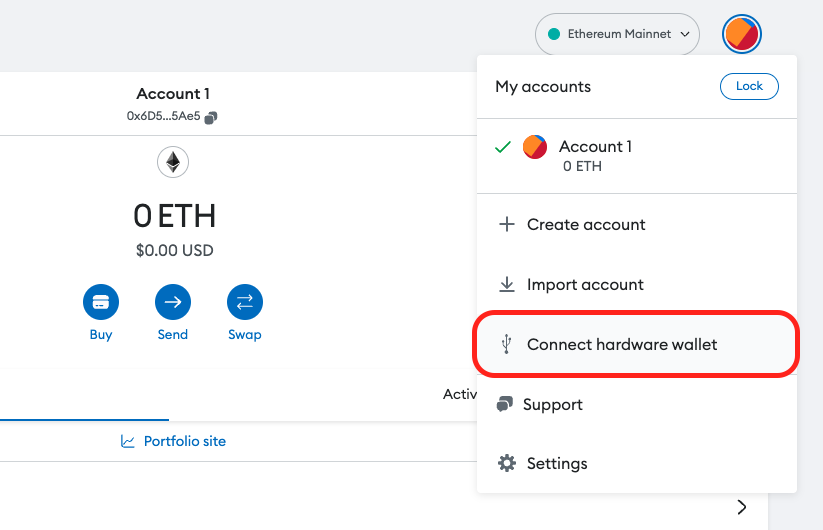The height and width of the screenshot is (530, 823).
Task: Switch to the Activity tab
Action: [460, 394]
